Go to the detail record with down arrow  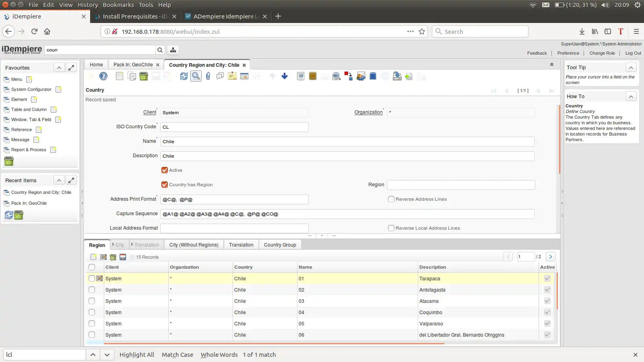(x=285, y=76)
